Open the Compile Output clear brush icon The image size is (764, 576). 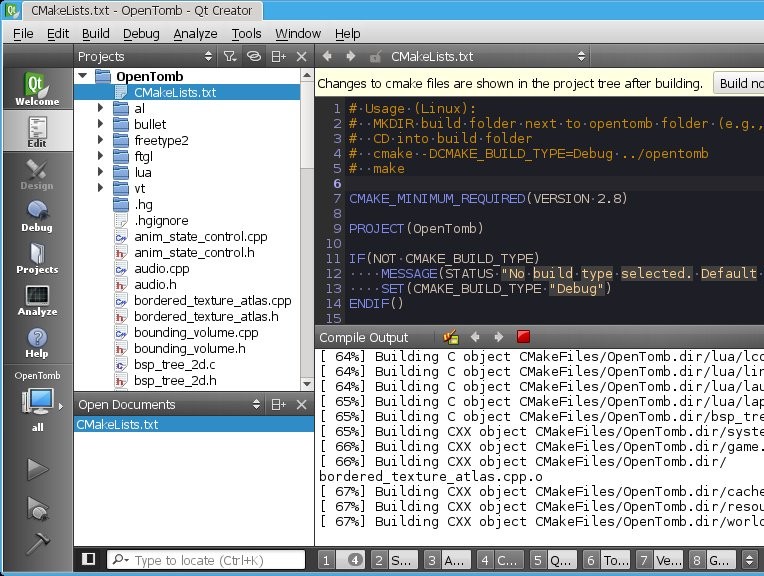pyautogui.click(x=451, y=337)
